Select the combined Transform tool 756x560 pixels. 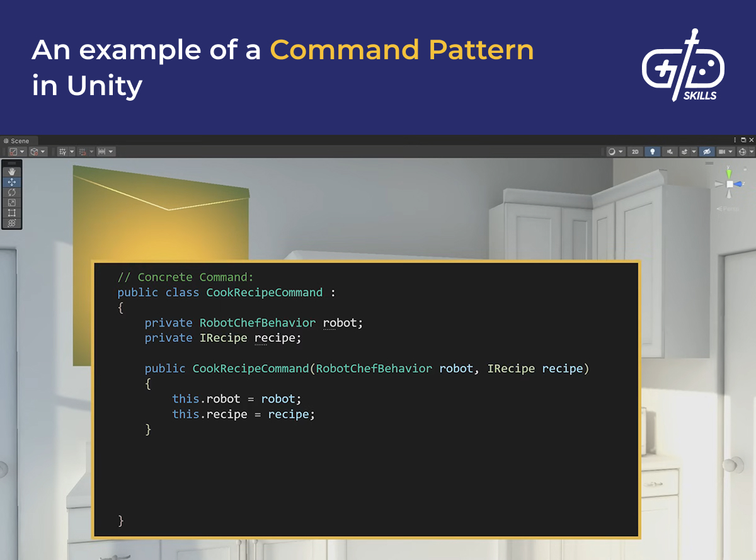coord(12,223)
